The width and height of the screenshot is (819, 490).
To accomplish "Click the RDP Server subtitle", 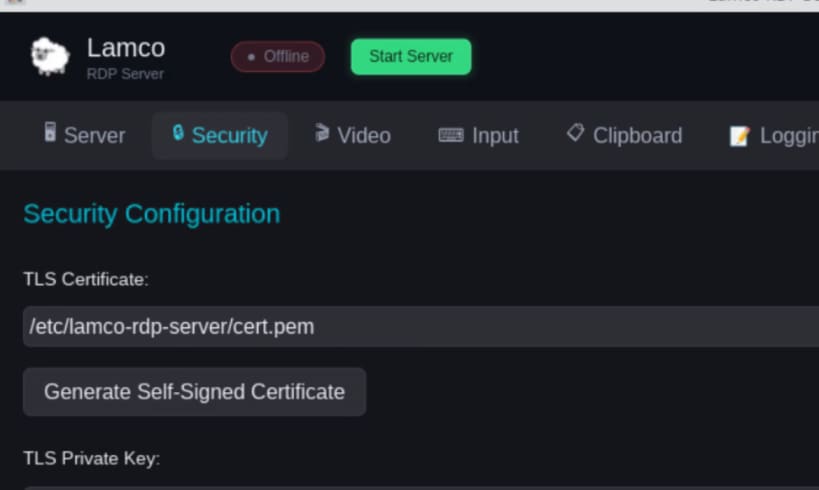I will pos(125,74).
